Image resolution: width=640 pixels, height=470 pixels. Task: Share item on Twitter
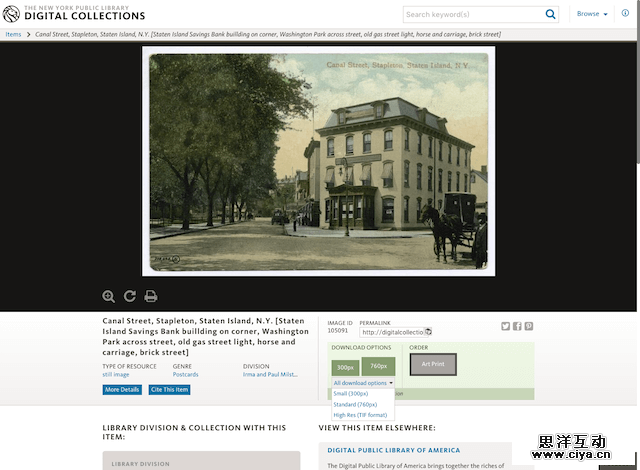coord(505,326)
